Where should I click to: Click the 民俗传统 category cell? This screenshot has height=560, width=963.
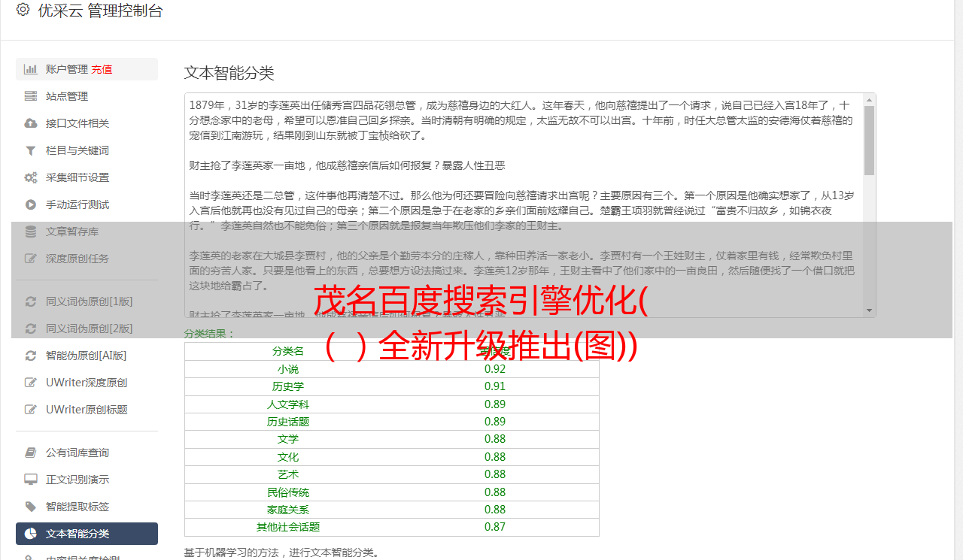(x=288, y=492)
